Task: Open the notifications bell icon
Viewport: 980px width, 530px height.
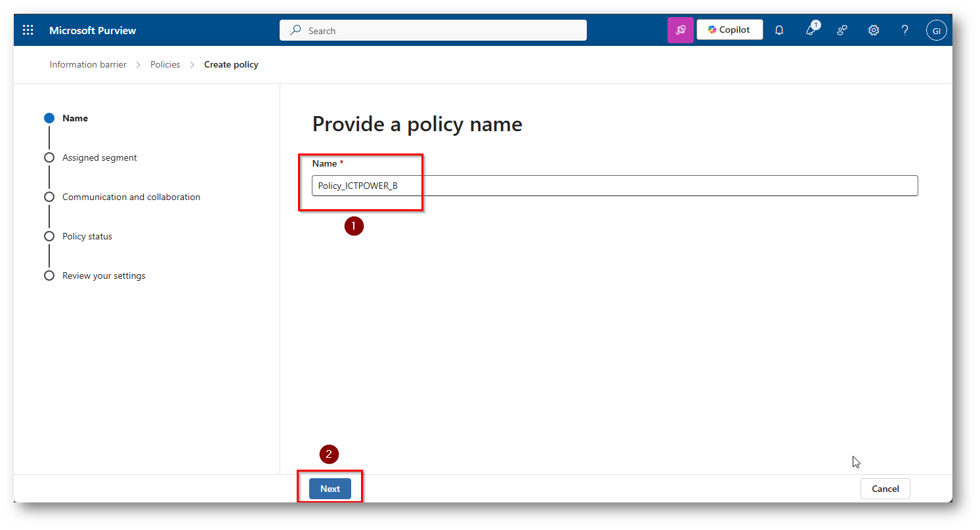Action: point(779,30)
